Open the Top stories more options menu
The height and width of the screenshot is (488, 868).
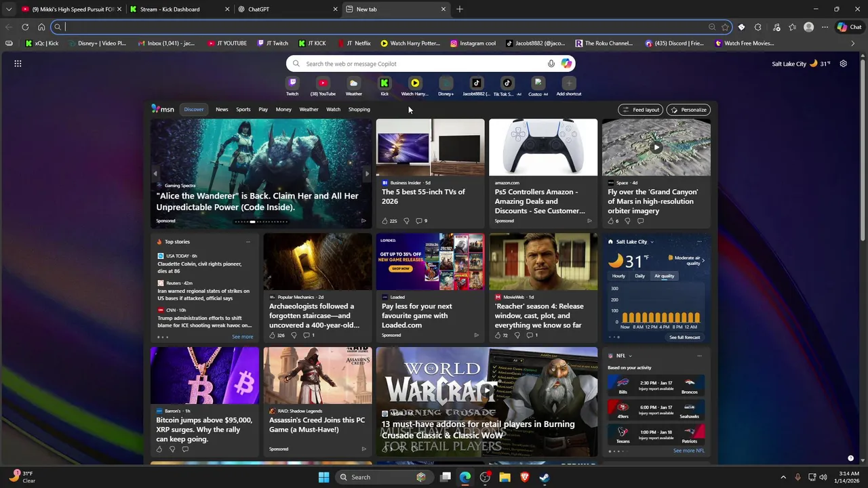(x=248, y=241)
